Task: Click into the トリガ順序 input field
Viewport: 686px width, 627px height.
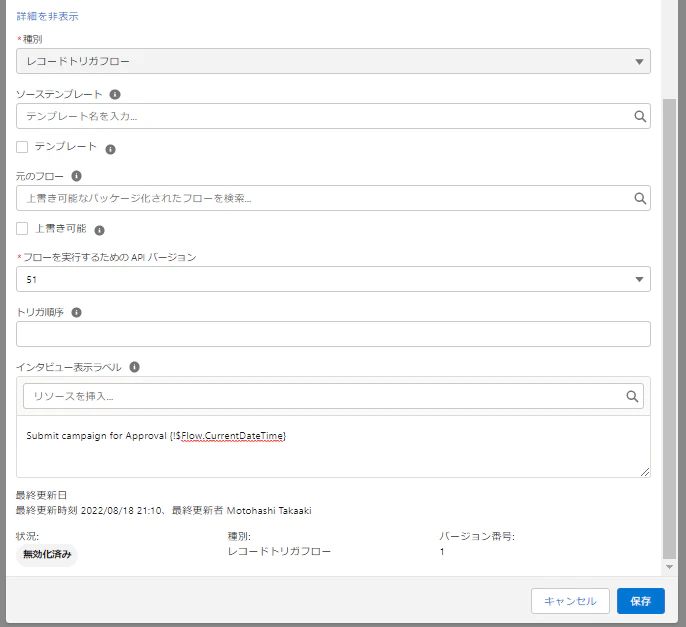Action: [x=333, y=334]
